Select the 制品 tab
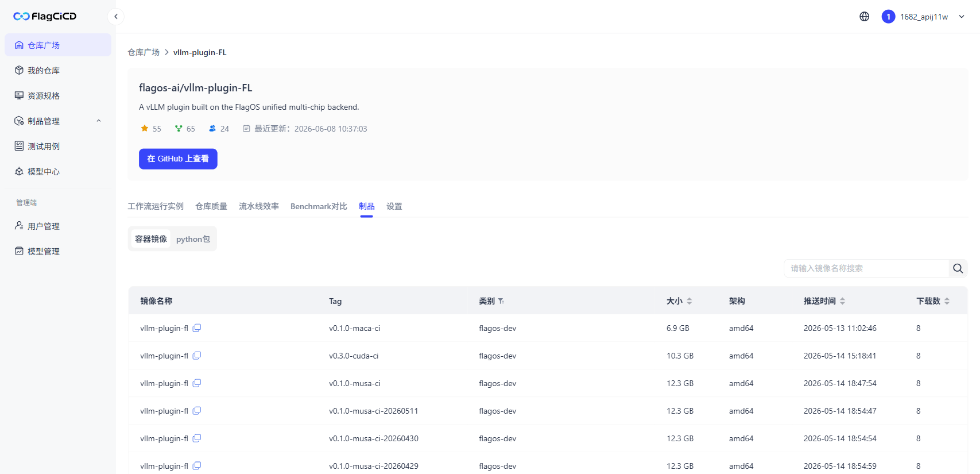Viewport: 980px width, 474px height. (x=367, y=206)
